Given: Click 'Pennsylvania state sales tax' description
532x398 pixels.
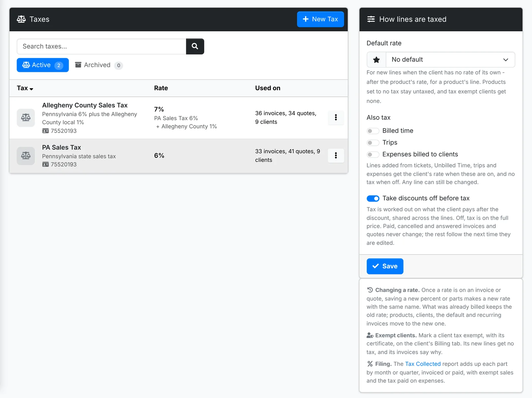Looking at the screenshot, I should 79,156.
